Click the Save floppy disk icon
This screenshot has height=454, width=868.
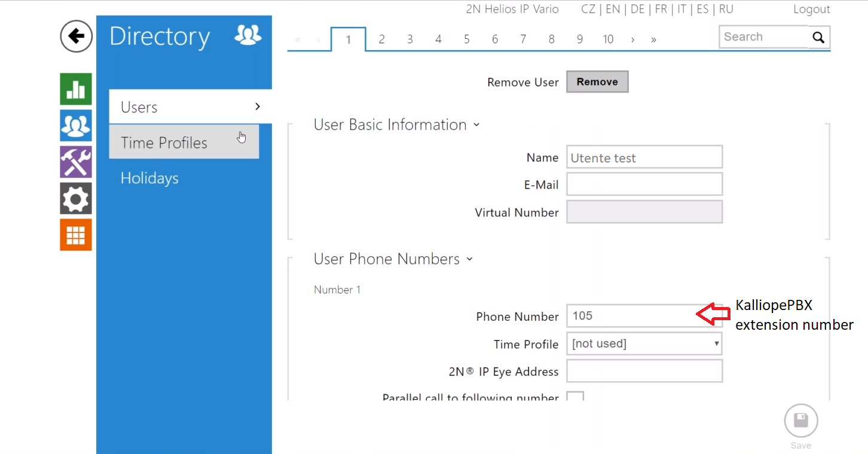(800, 421)
